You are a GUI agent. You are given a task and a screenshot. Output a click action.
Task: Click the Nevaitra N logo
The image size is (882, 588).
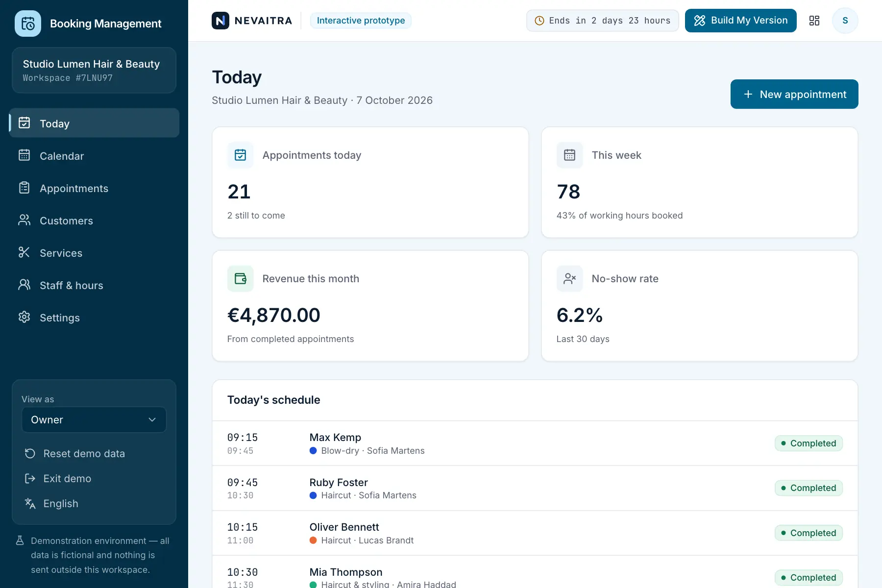(220, 21)
